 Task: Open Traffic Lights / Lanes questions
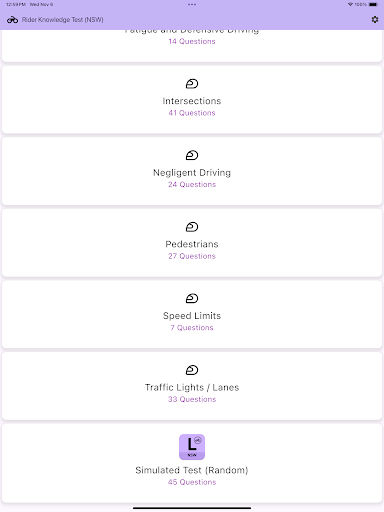click(192, 386)
